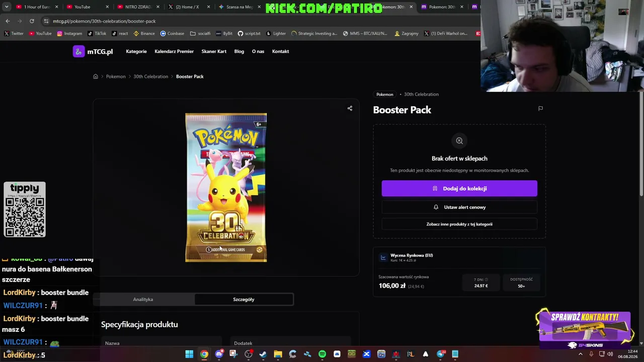
Task: Open Kalendarz Premier page
Action: [174, 51]
